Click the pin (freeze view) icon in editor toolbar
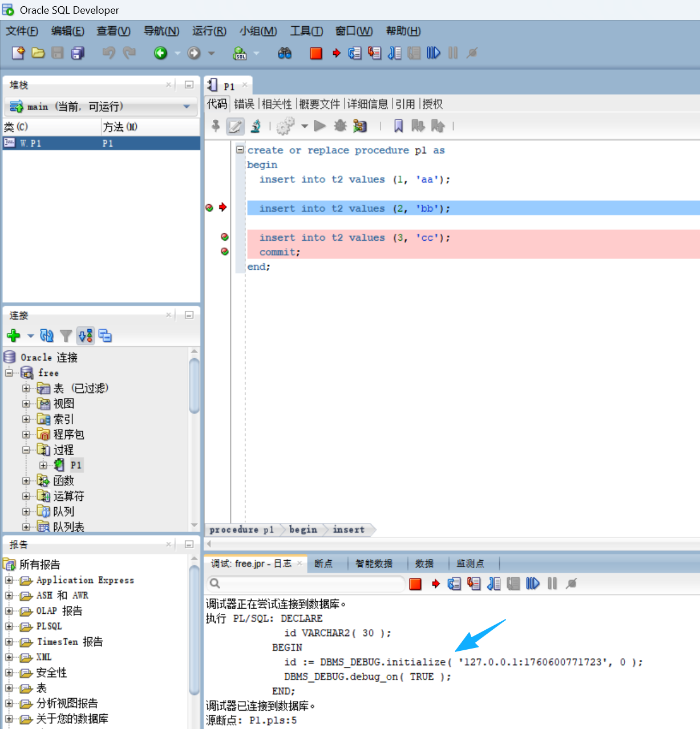 tap(216, 126)
